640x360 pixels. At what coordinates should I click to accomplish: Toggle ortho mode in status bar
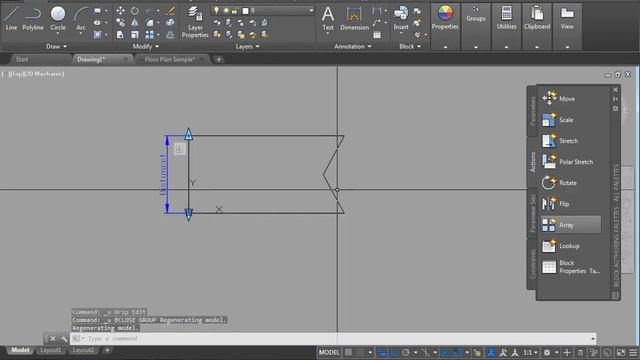(394, 352)
